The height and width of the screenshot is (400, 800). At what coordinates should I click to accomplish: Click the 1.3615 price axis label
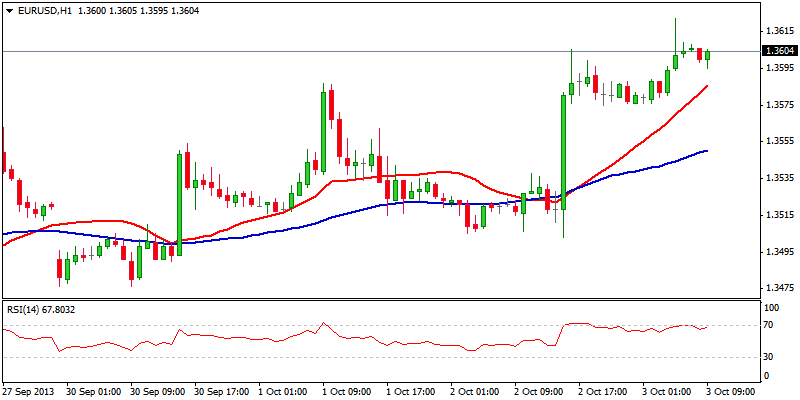coord(780,32)
